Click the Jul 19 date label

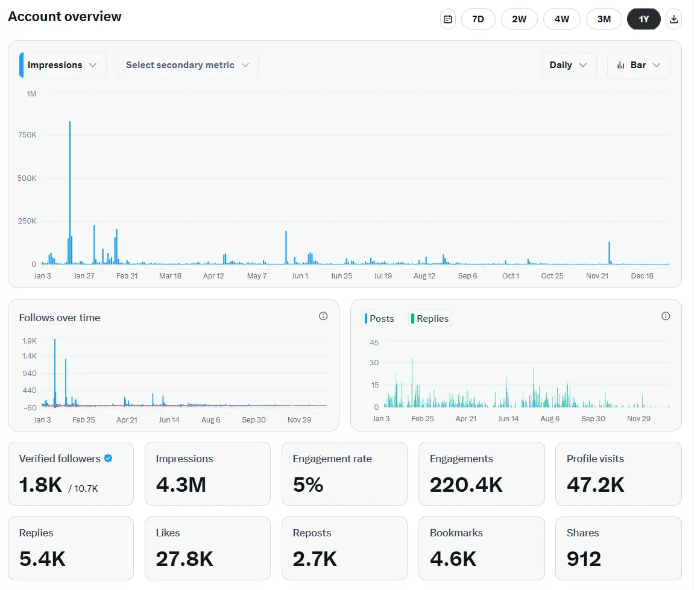383,276
